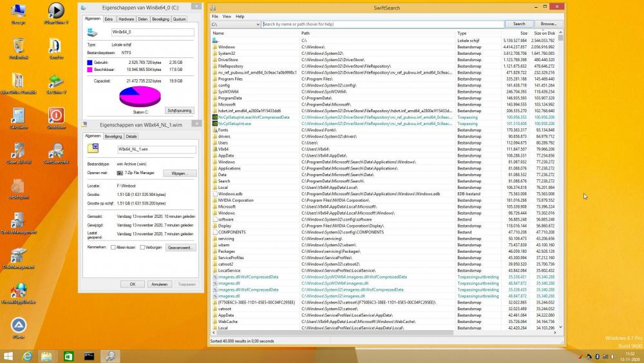Open the View menu in SwiftSearch
Screen dimensions: 644x363
(x=227, y=16)
